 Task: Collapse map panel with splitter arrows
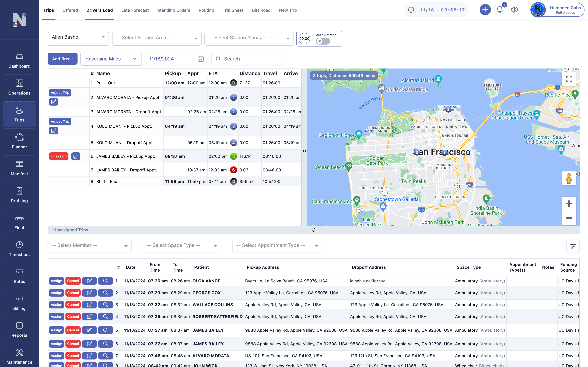coord(304,151)
